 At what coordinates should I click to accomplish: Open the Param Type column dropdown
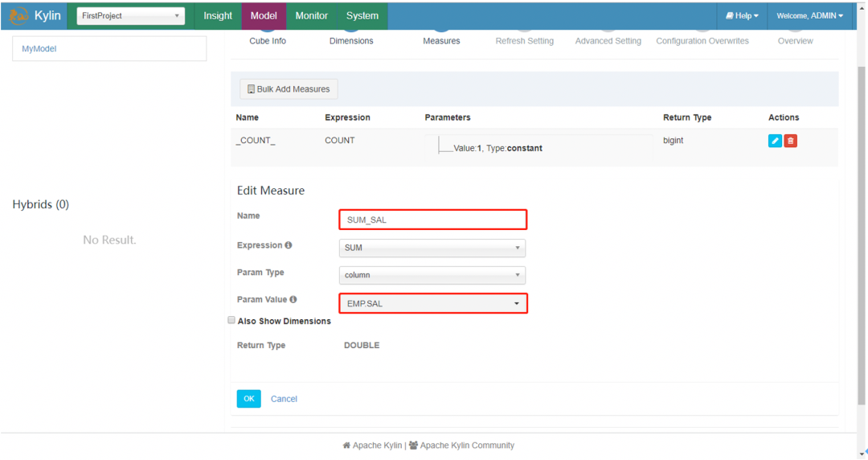pyautogui.click(x=432, y=275)
